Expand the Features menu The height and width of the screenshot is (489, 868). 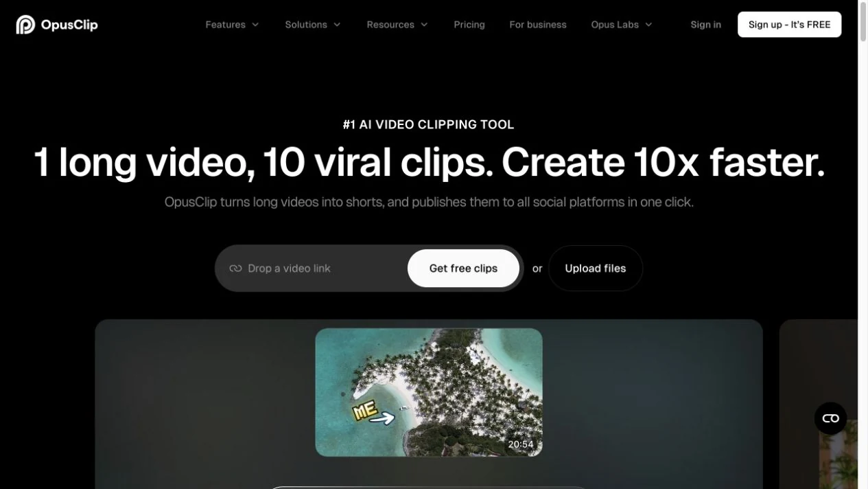[232, 25]
